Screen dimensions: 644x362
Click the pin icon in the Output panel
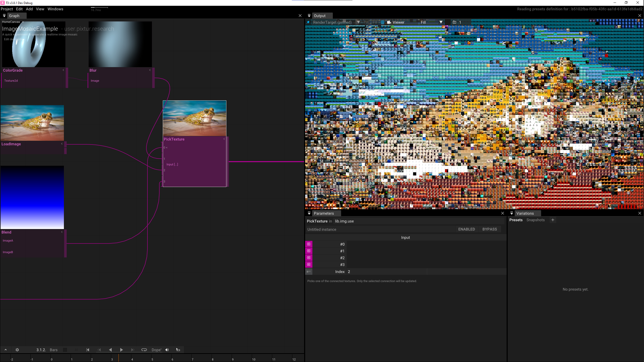pyautogui.click(x=308, y=22)
